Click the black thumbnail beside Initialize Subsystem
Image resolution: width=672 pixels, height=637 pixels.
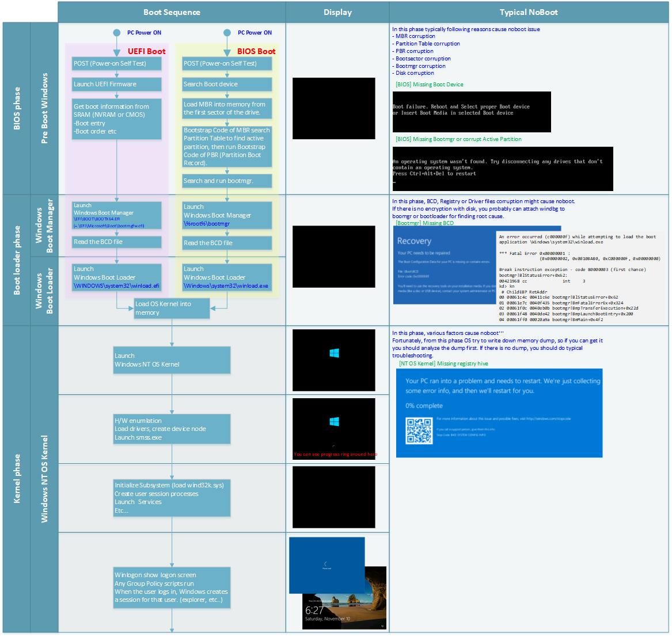pyautogui.click(x=334, y=497)
